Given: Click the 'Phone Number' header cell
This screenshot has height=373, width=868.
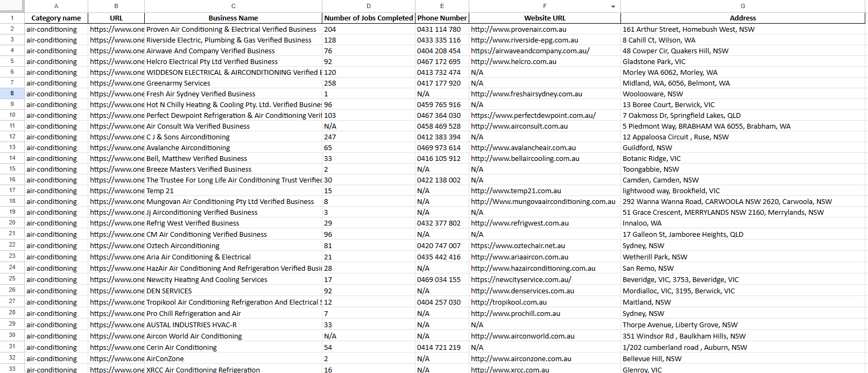Looking at the screenshot, I should [x=442, y=18].
